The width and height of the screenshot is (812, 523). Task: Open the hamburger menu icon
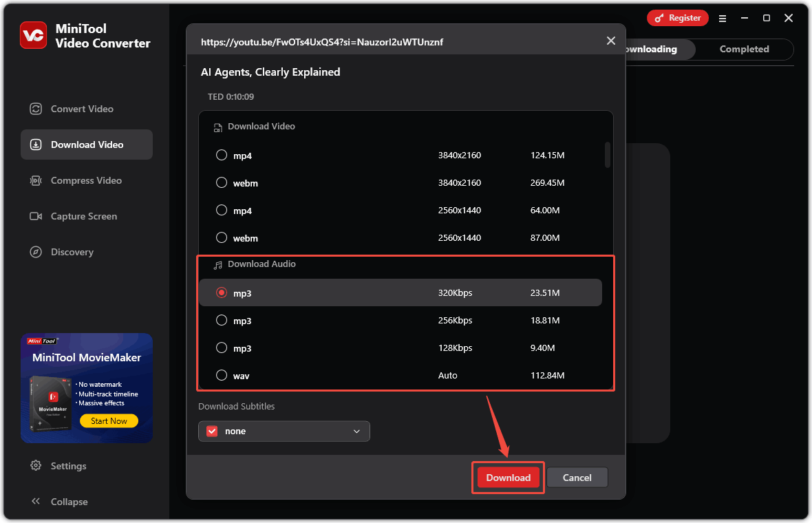(x=723, y=18)
